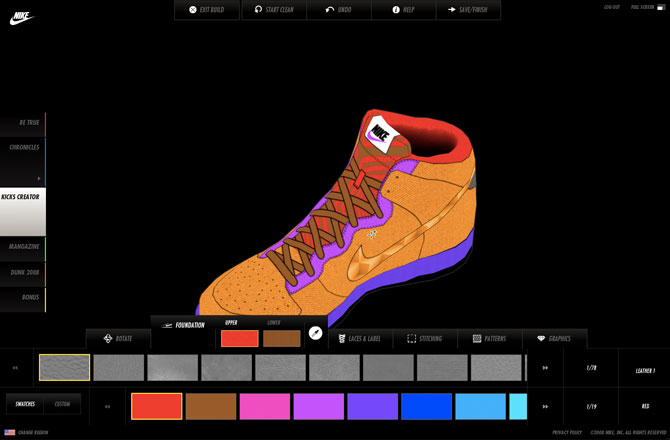Click the white Nike tongue label on shoe
Screen dimensions: 670x440
381,134
